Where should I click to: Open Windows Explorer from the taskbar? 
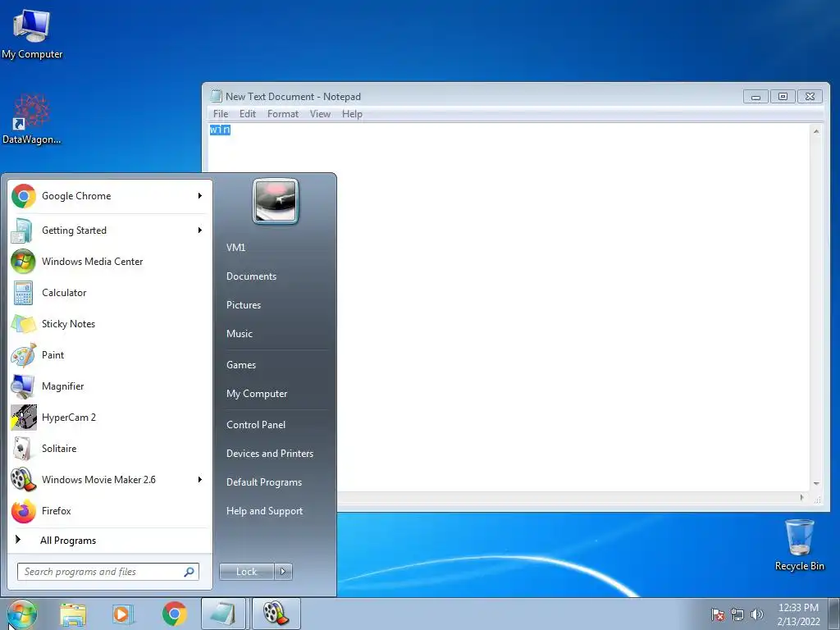[73, 614]
